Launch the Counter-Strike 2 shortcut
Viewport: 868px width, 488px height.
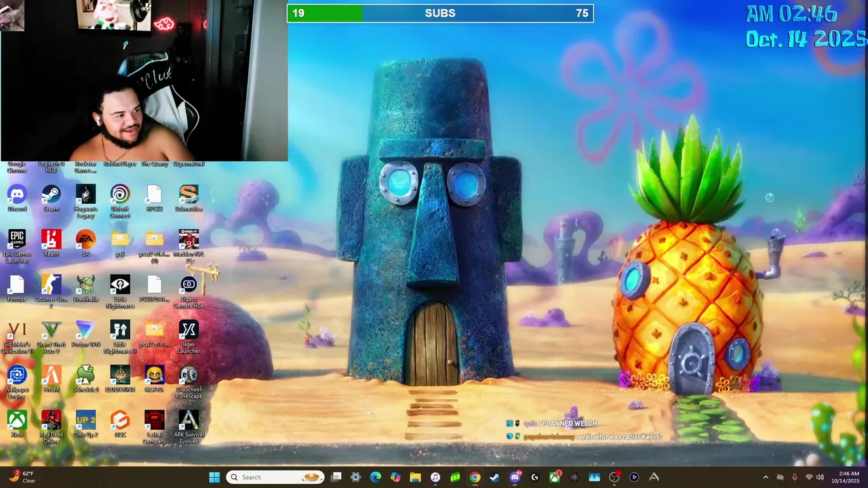tap(51, 292)
